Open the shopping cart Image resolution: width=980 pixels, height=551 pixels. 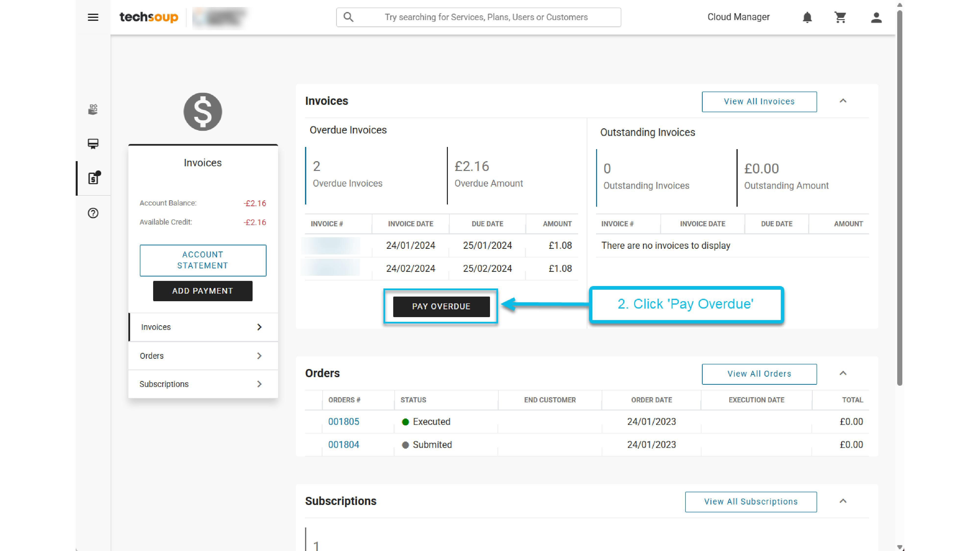point(840,17)
